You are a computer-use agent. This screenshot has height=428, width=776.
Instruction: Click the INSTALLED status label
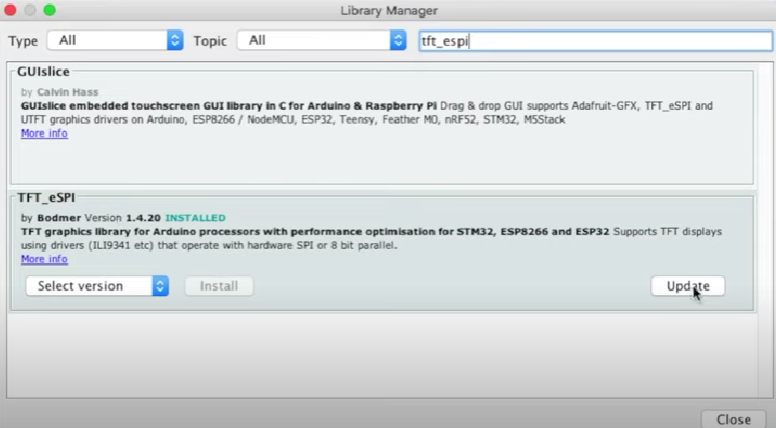[x=195, y=218]
